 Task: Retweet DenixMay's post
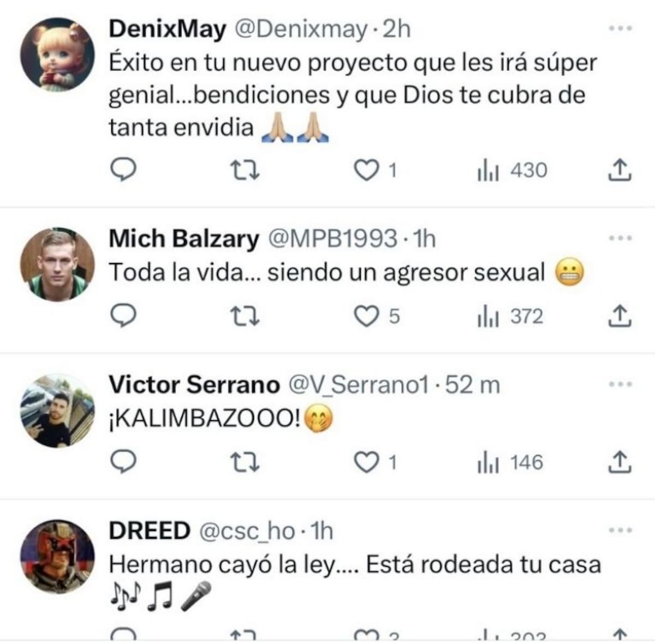244,170
